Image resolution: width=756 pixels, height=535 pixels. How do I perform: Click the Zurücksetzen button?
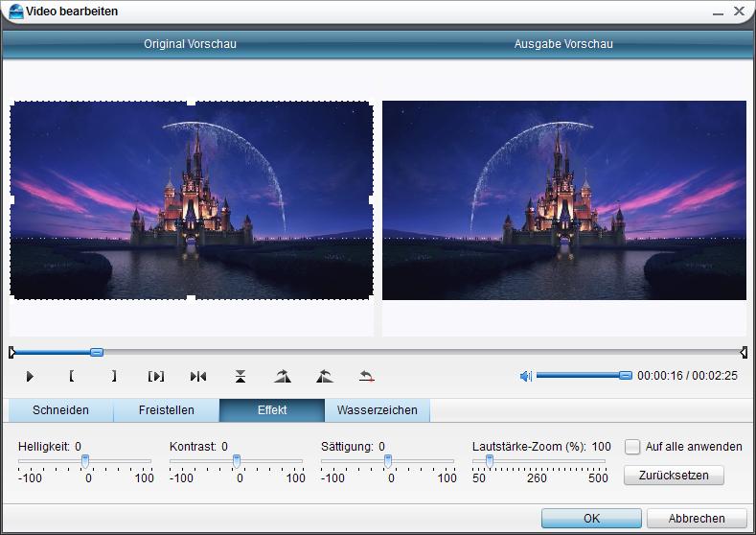click(x=674, y=476)
